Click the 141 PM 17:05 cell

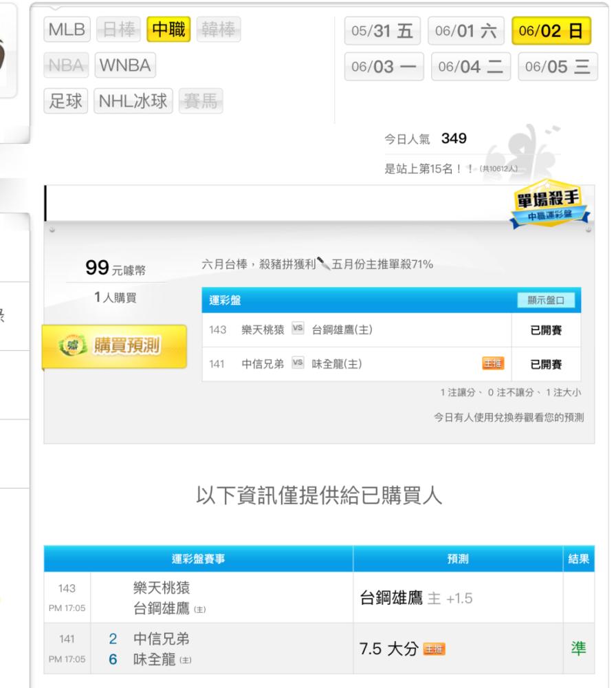point(67,648)
